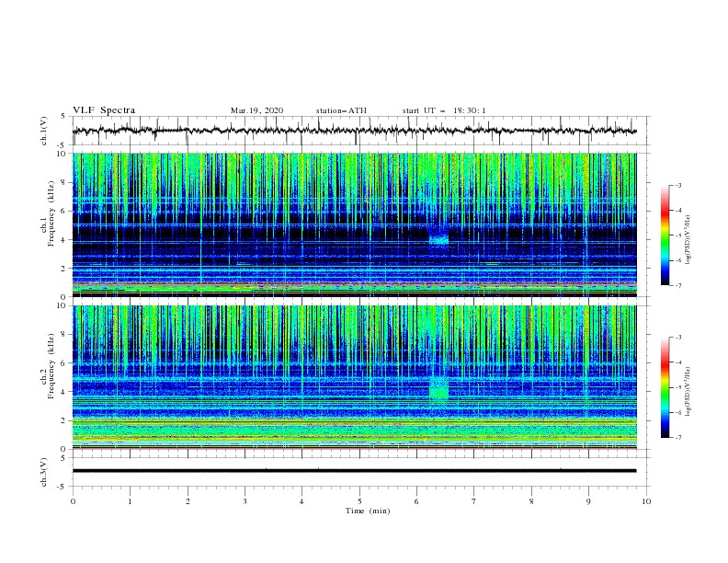The image size is (728, 563).
Task: Click the -3 tick on ch.1 color bar
Action: pos(677,185)
